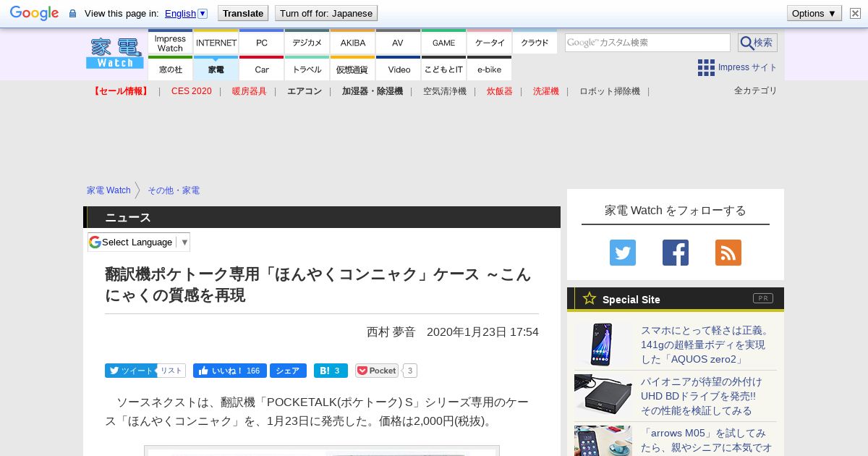Click the lock icon in translate bar

72,13
